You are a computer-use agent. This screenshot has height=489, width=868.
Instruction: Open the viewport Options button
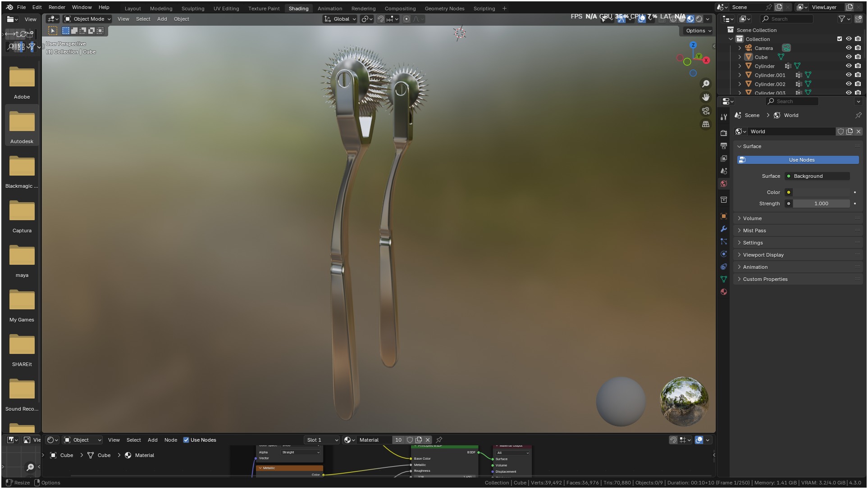pyautogui.click(x=698, y=31)
